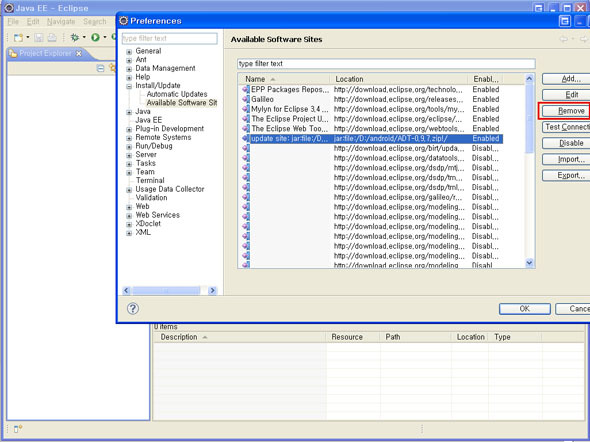
Task: Open the Search menu in Eclipse
Action: pyautogui.click(x=94, y=22)
